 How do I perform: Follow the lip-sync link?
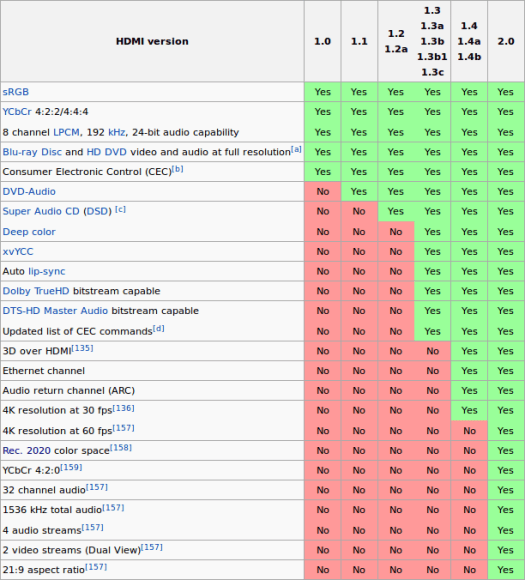click(x=47, y=271)
